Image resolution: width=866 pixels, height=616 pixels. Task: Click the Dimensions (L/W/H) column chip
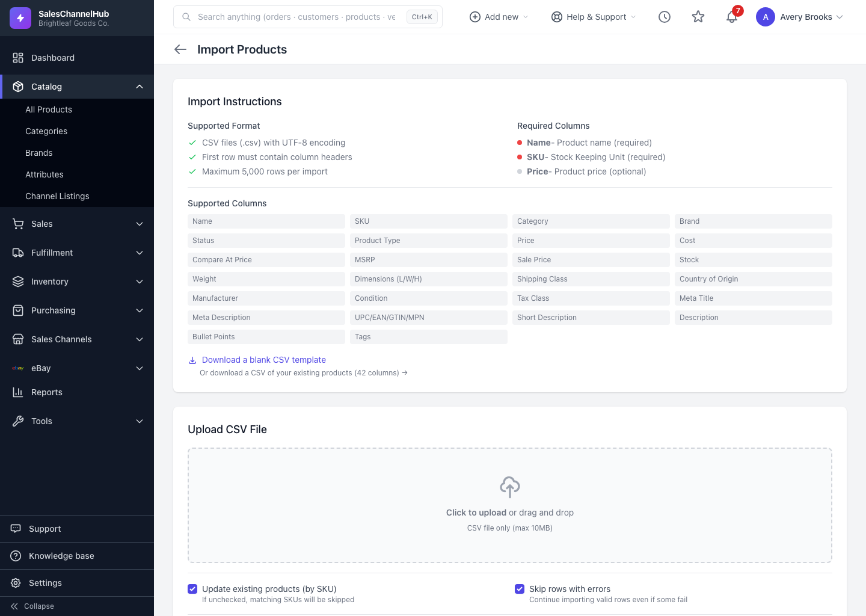click(x=429, y=279)
